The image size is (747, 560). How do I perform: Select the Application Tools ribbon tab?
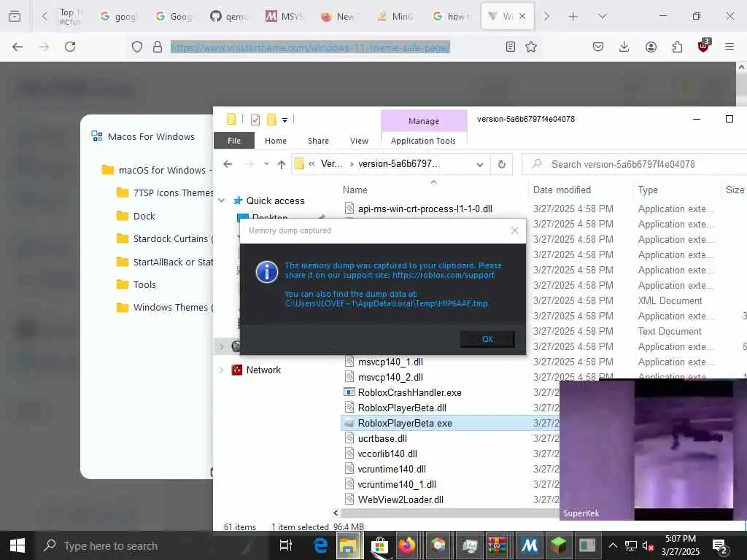click(x=423, y=141)
